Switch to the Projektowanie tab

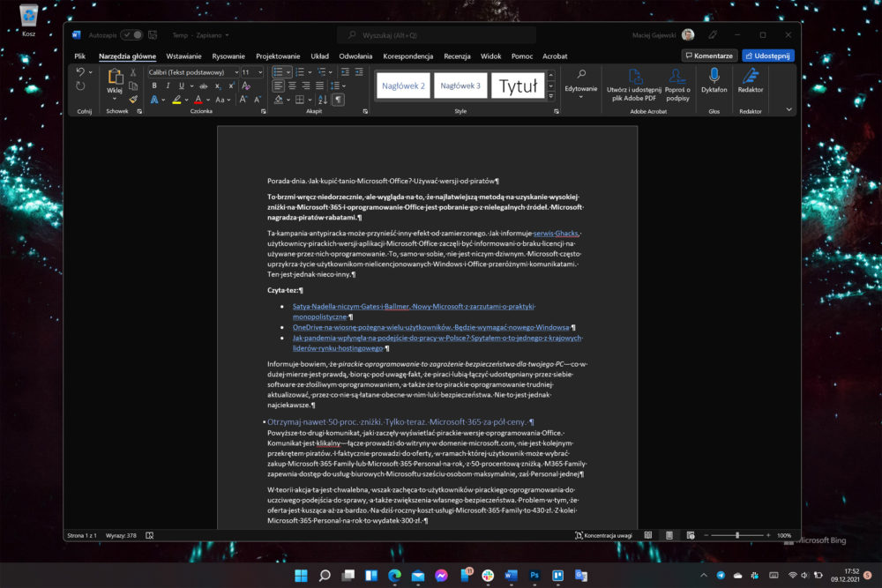278,56
